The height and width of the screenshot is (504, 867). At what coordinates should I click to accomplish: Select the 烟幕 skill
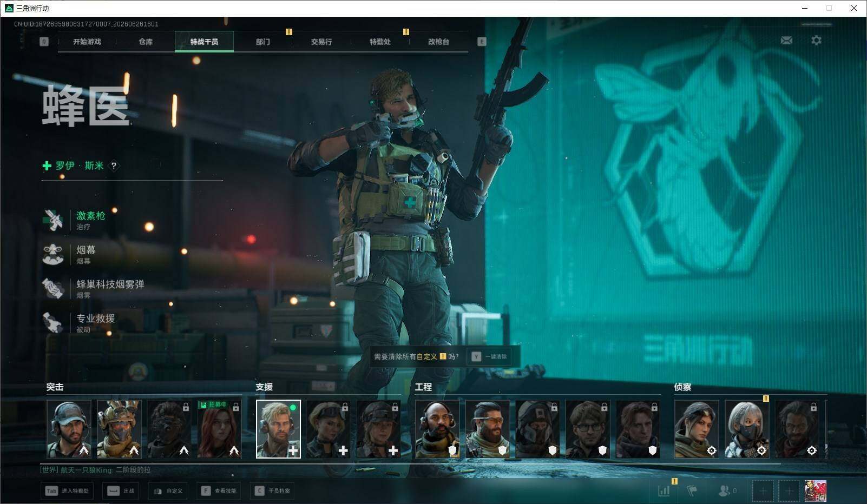click(x=70, y=254)
